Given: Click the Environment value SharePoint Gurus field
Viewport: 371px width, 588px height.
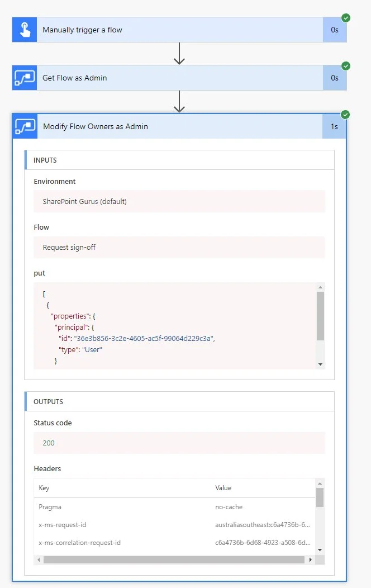Looking at the screenshot, I should (179, 201).
